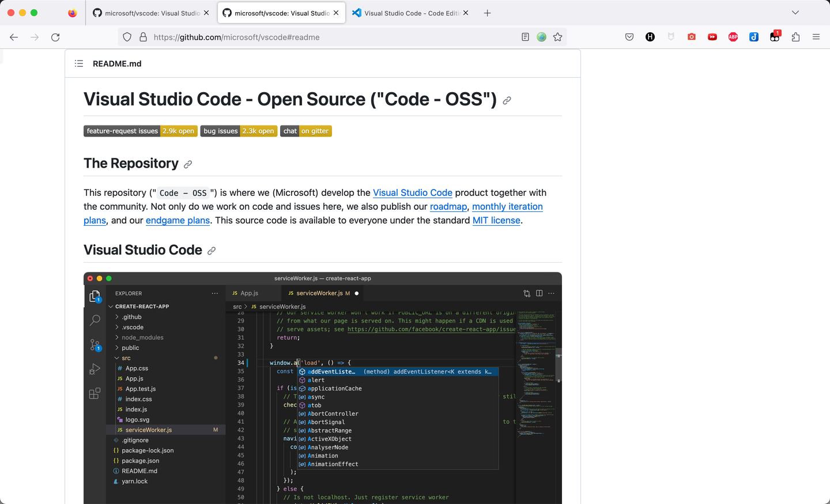Open the Visual Studio Code product link
Image resolution: width=830 pixels, height=504 pixels.
pyautogui.click(x=413, y=192)
